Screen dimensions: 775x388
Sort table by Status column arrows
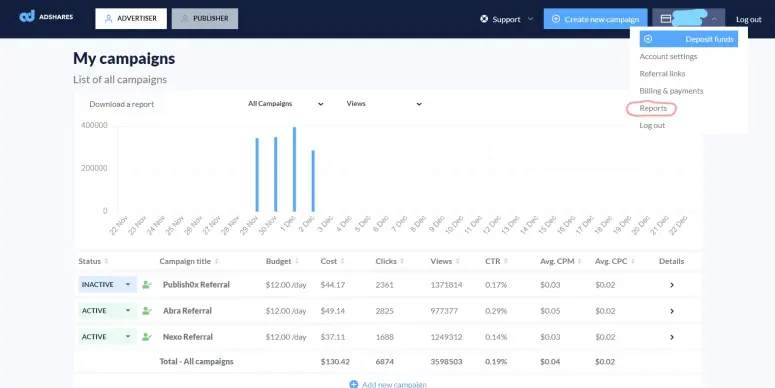(106, 261)
